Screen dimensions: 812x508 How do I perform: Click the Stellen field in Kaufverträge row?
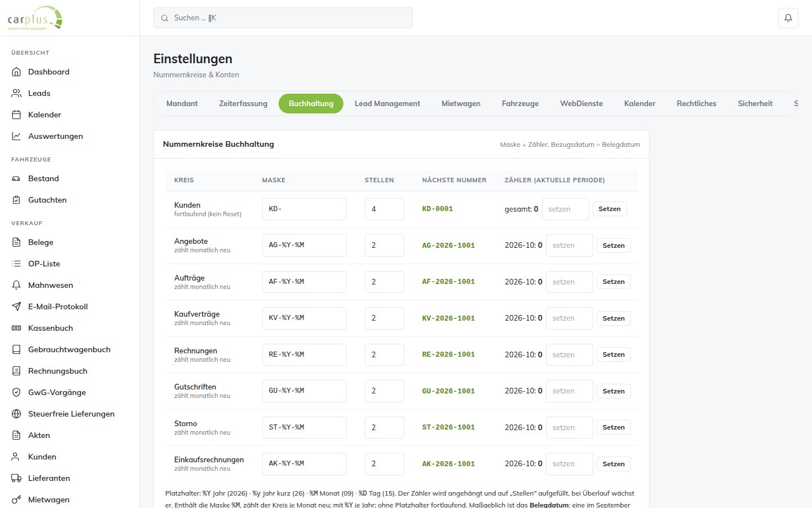coord(385,318)
